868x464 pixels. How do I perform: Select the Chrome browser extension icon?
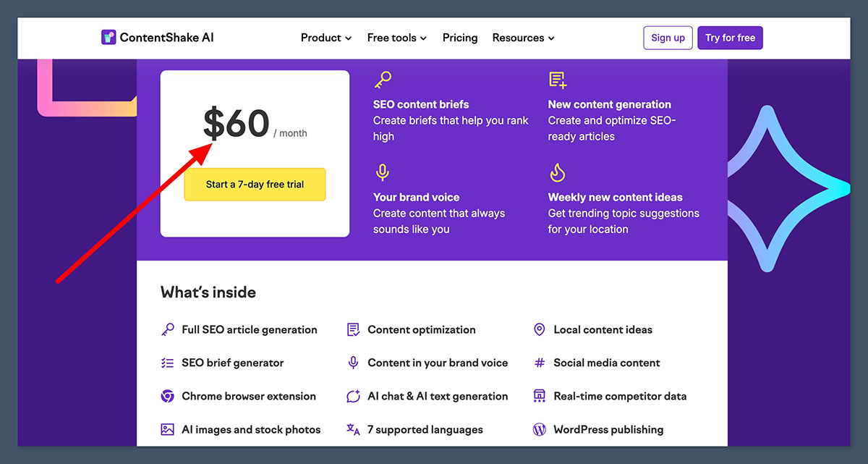168,396
